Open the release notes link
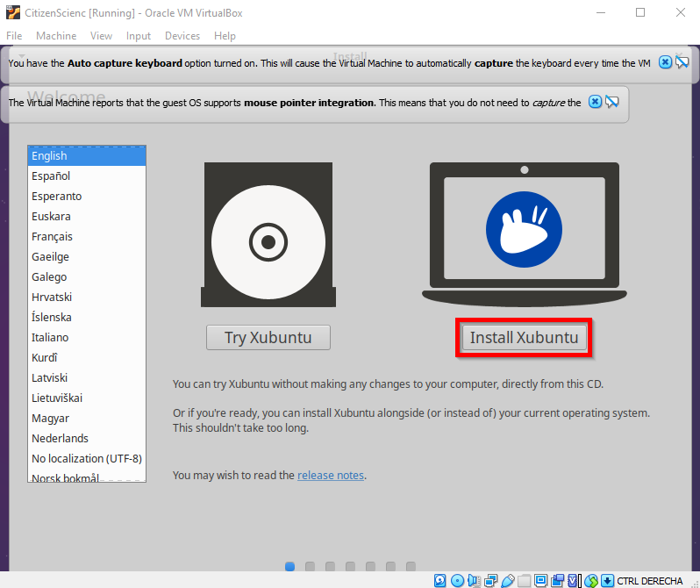Image resolution: width=700 pixels, height=588 pixels. click(x=331, y=475)
